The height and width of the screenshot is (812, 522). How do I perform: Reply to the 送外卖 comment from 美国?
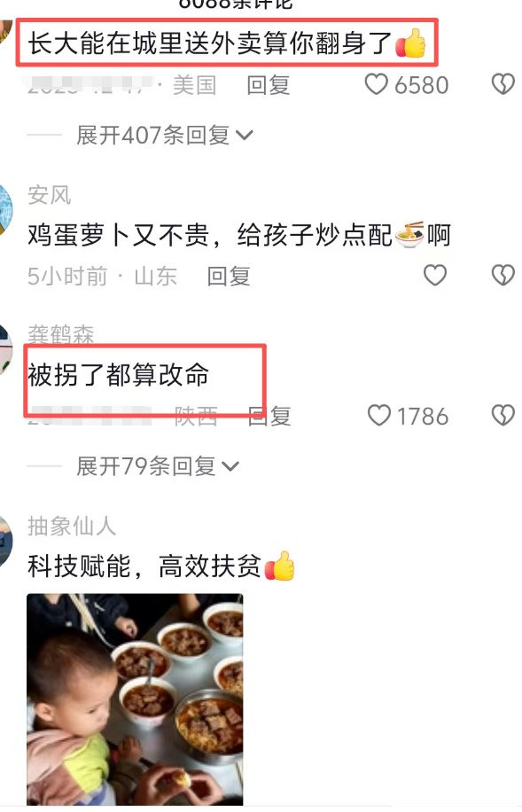(269, 85)
